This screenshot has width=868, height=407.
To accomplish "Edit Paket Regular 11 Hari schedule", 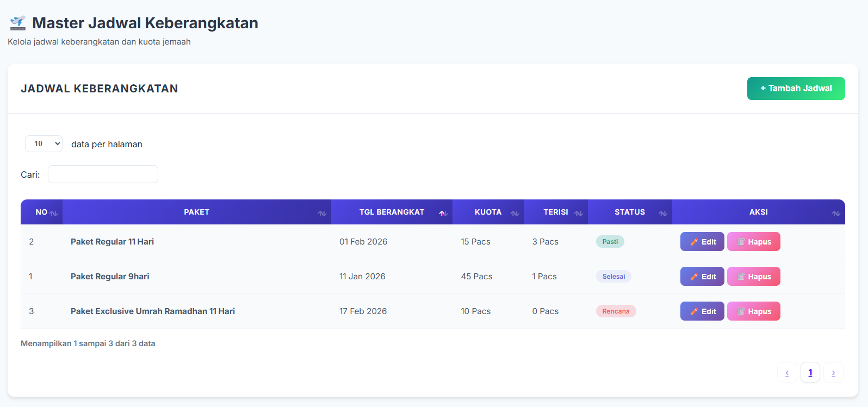I will click(x=702, y=242).
